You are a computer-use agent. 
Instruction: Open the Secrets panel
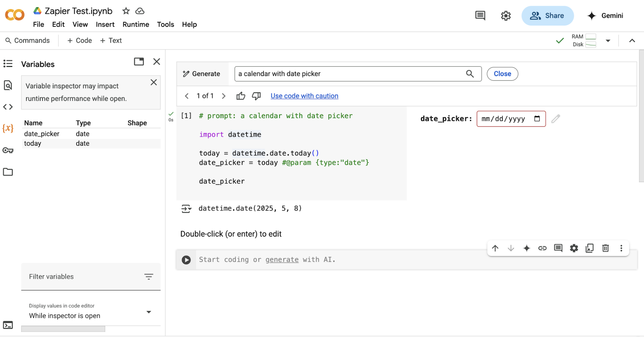pos(8,150)
